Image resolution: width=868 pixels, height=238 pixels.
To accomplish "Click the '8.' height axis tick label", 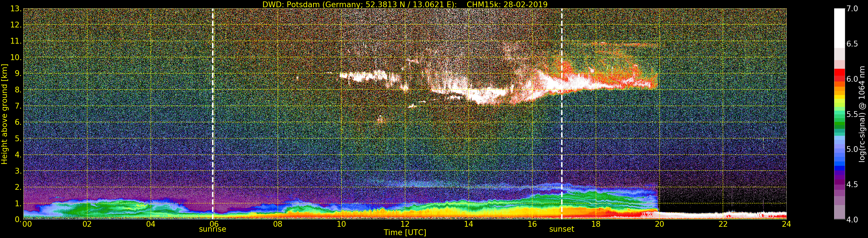I will pyautogui.click(x=18, y=90).
